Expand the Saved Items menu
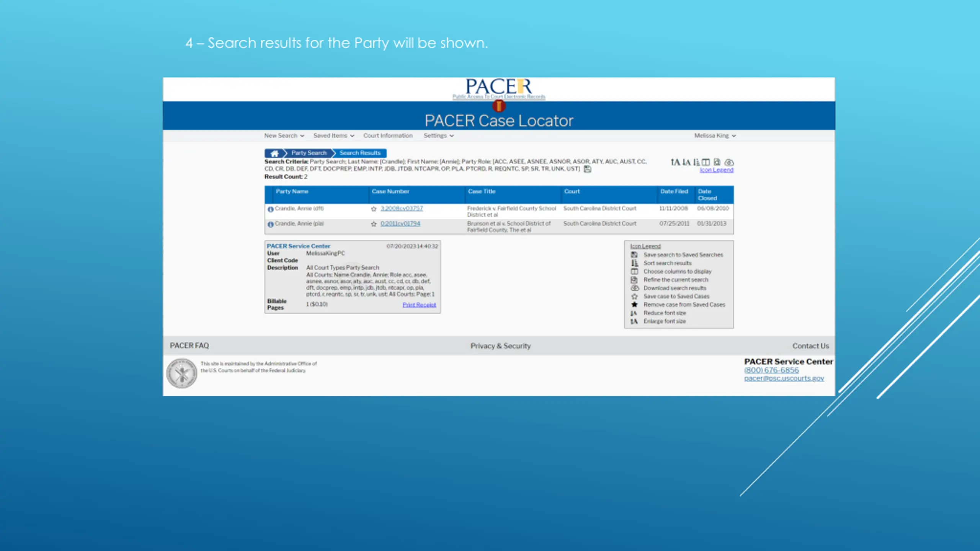Image resolution: width=980 pixels, height=551 pixels. click(x=334, y=135)
